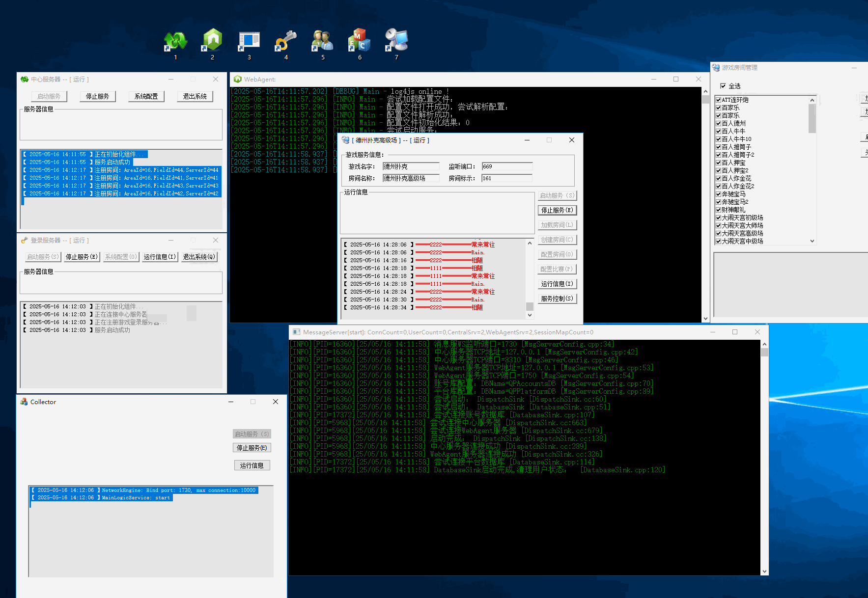Toggle the 财神献礼 checkbox
Screen dimensions: 868x598
[719, 210]
